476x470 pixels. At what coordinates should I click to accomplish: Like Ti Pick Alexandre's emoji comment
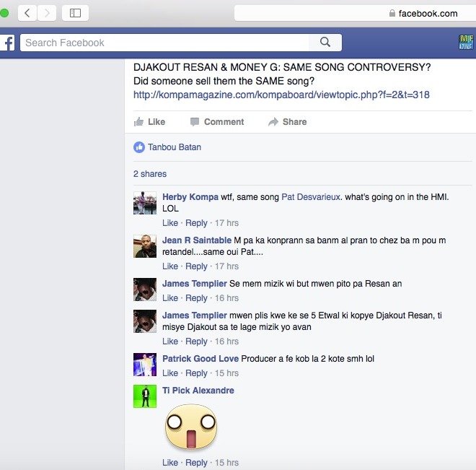tap(170, 463)
